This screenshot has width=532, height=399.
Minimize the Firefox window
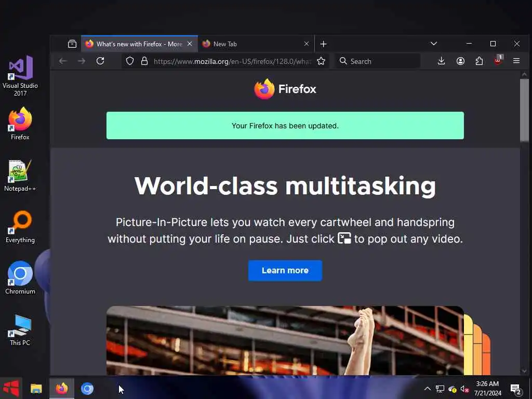point(469,44)
